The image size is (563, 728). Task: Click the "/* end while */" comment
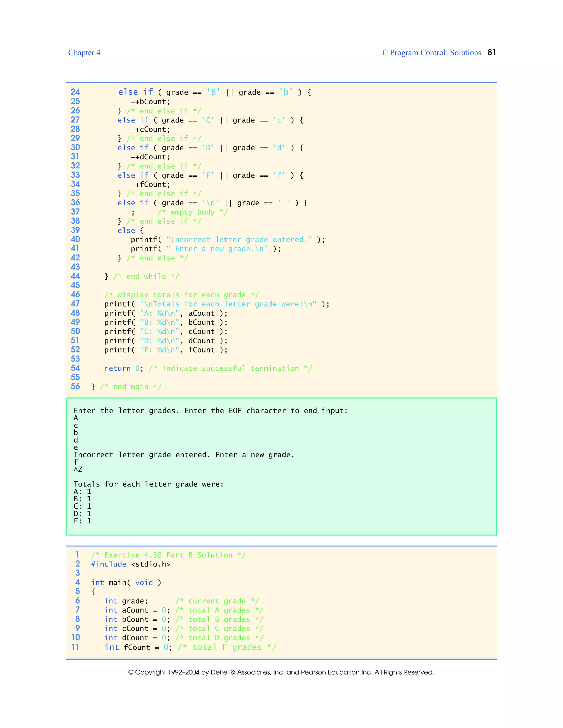(146, 276)
